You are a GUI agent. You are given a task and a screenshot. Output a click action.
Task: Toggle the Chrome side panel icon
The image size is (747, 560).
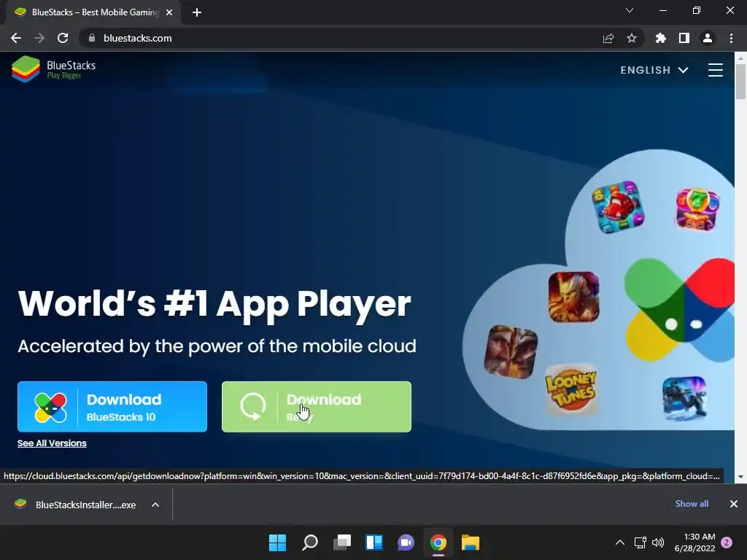point(684,38)
